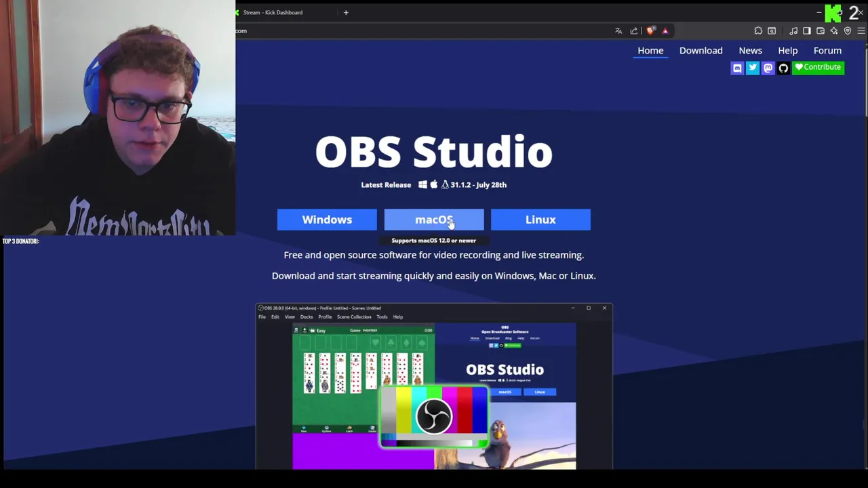Open OBS Discord server icon

(x=737, y=68)
